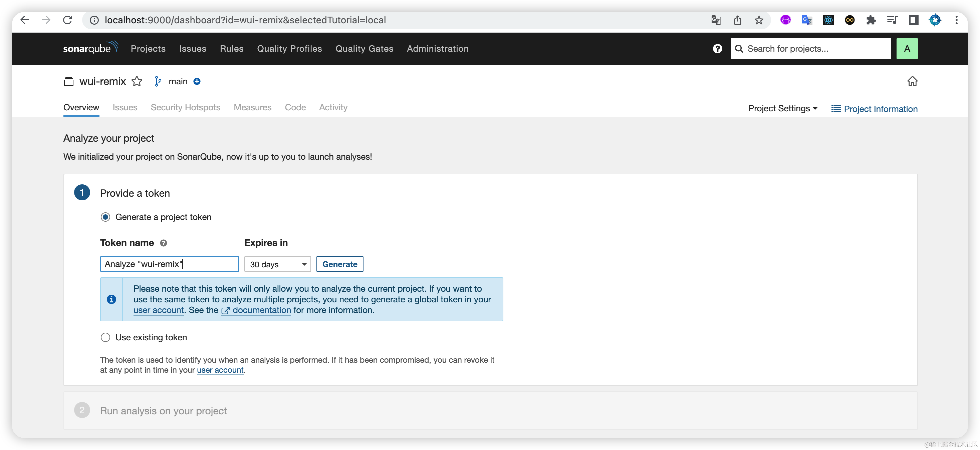Open the user avatar A menu
Screen dimensions: 980x450
coord(907,49)
